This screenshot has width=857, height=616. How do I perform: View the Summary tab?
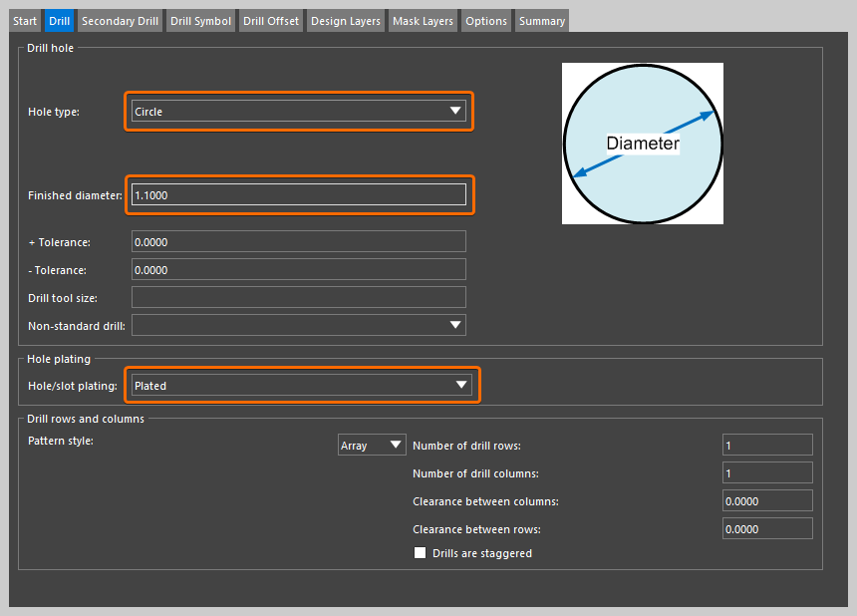click(542, 21)
